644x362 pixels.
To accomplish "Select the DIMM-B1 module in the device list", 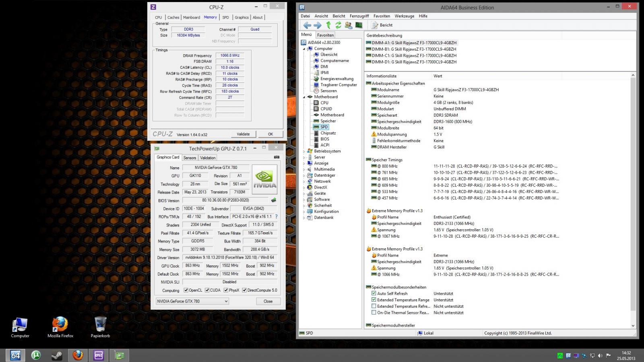I will (x=411, y=49).
